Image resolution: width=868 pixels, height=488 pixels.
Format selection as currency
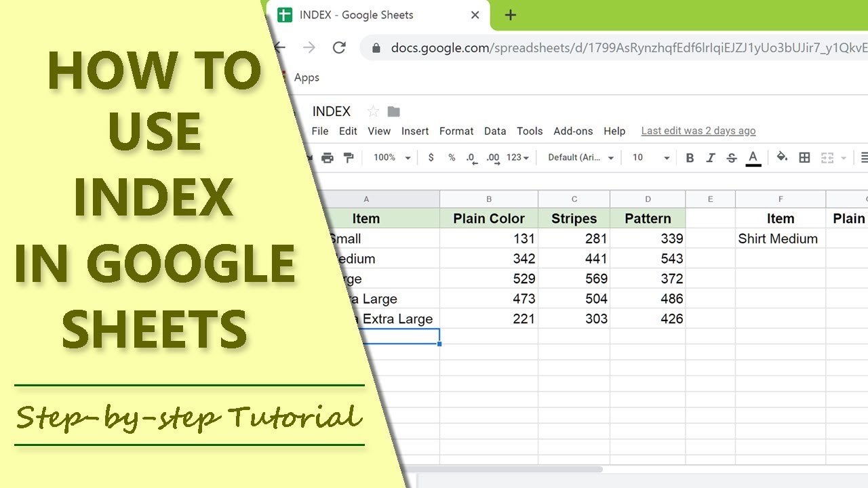pos(431,157)
